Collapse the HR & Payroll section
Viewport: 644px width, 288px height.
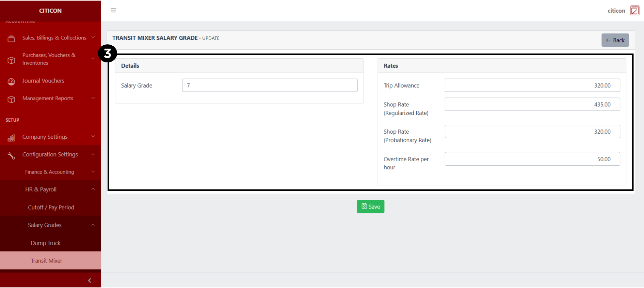pos(93,189)
